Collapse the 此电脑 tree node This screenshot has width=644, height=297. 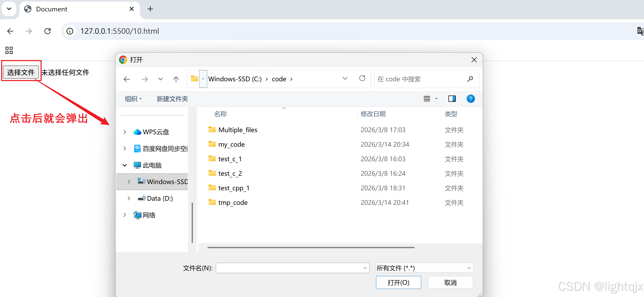point(125,165)
